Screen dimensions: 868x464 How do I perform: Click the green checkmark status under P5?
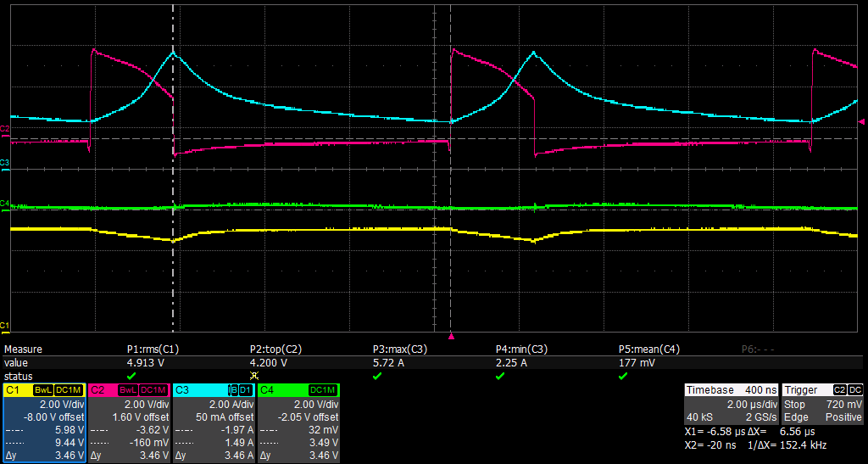click(x=623, y=376)
